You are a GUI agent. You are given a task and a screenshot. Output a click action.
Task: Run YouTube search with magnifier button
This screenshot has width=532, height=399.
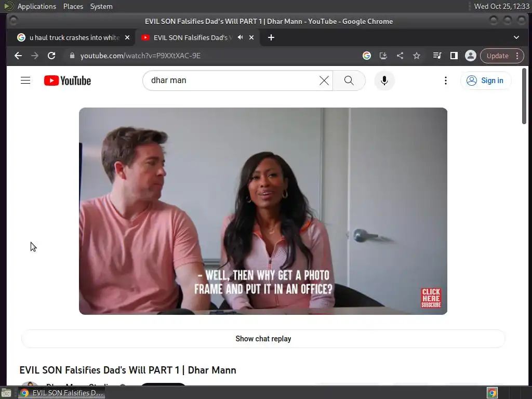point(349,81)
